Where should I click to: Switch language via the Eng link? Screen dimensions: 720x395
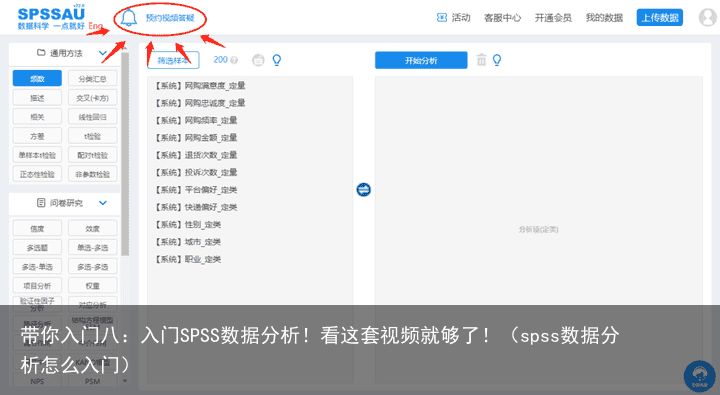(95, 26)
